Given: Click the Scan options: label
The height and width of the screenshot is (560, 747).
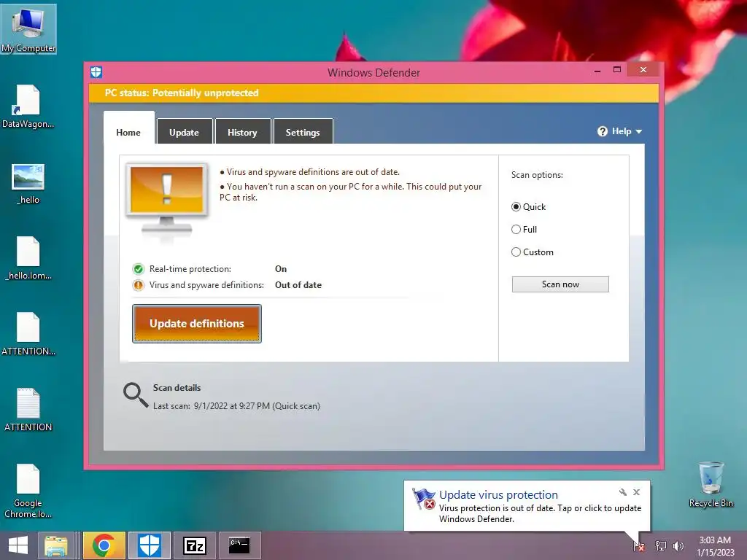Looking at the screenshot, I should click(537, 175).
